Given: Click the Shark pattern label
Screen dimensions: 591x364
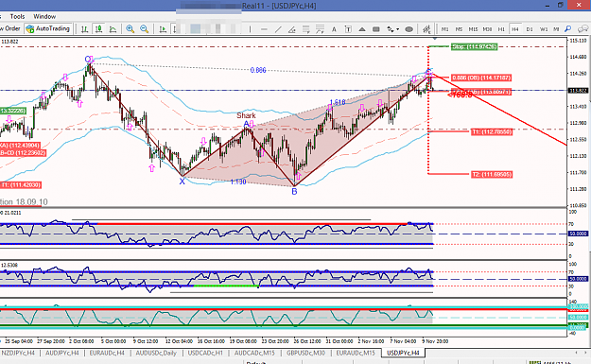Looking at the screenshot, I should 246,115.
